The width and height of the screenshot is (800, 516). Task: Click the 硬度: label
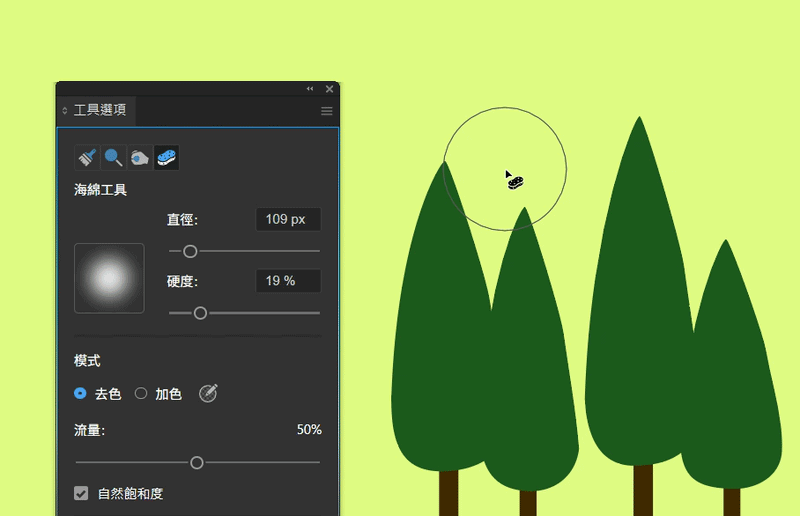point(182,281)
